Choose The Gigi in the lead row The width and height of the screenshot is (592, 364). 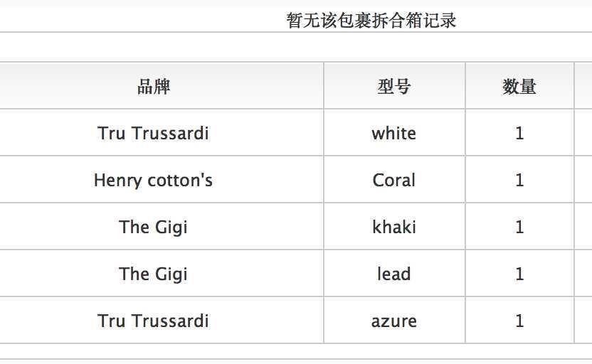[154, 274]
